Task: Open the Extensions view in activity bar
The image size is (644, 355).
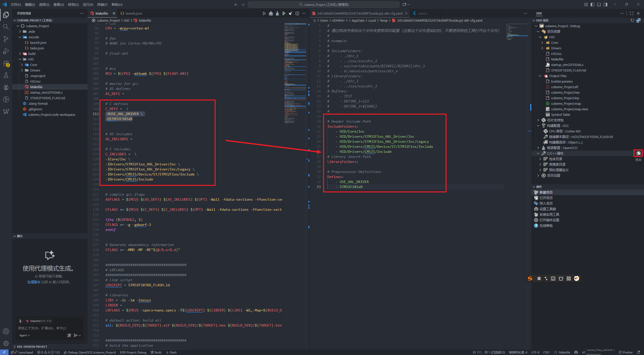Action: pos(6,63)
